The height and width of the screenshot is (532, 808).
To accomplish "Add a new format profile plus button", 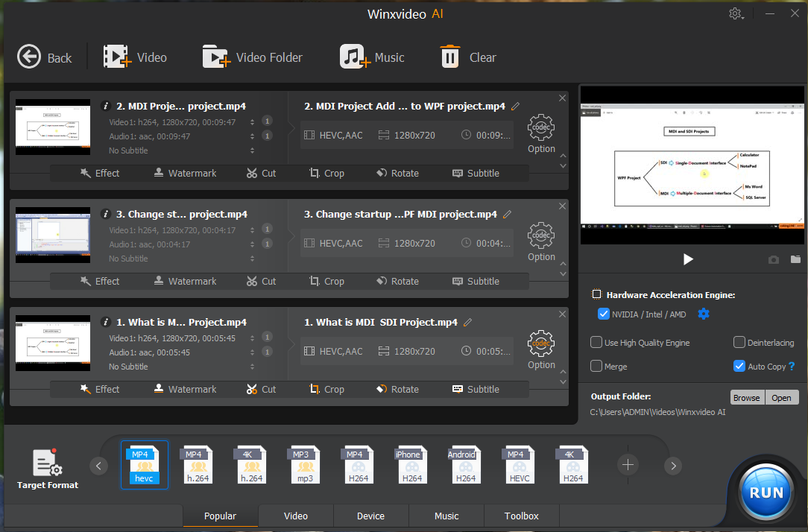I will 628,465.
